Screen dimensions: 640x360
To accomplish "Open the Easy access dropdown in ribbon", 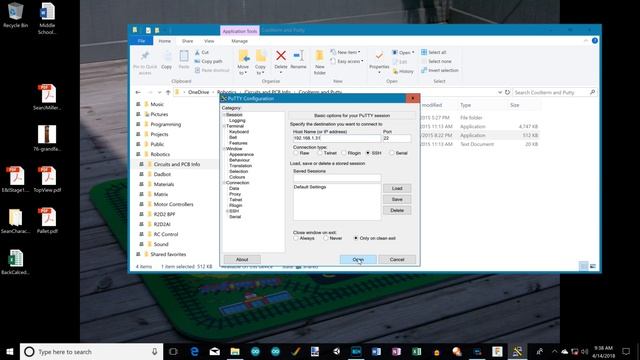I will click(347, 61).
